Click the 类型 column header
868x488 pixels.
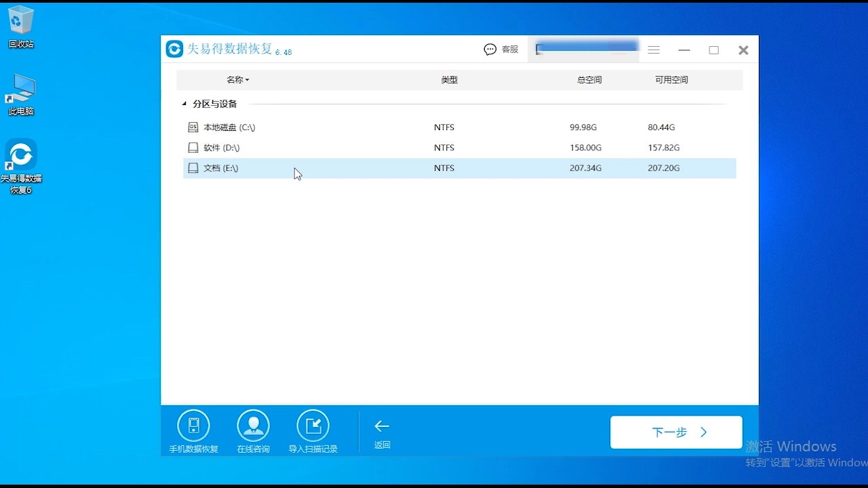point(449,79)
